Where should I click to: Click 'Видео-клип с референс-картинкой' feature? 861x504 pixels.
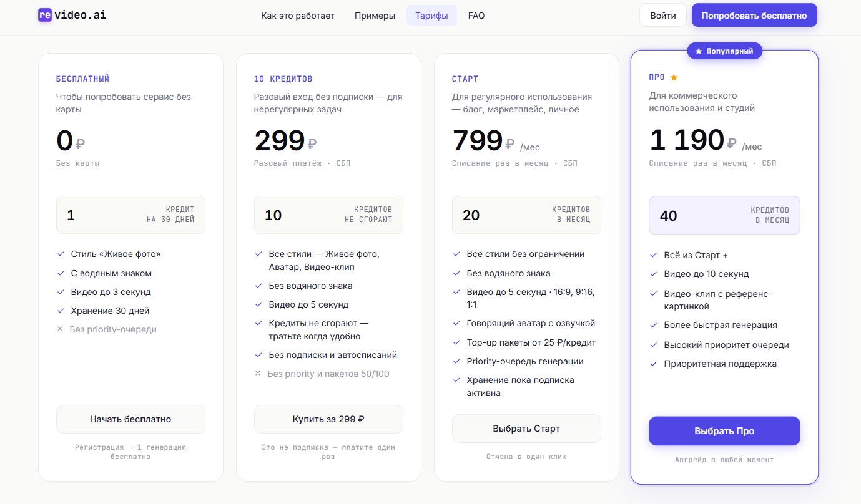coord(718,300)
